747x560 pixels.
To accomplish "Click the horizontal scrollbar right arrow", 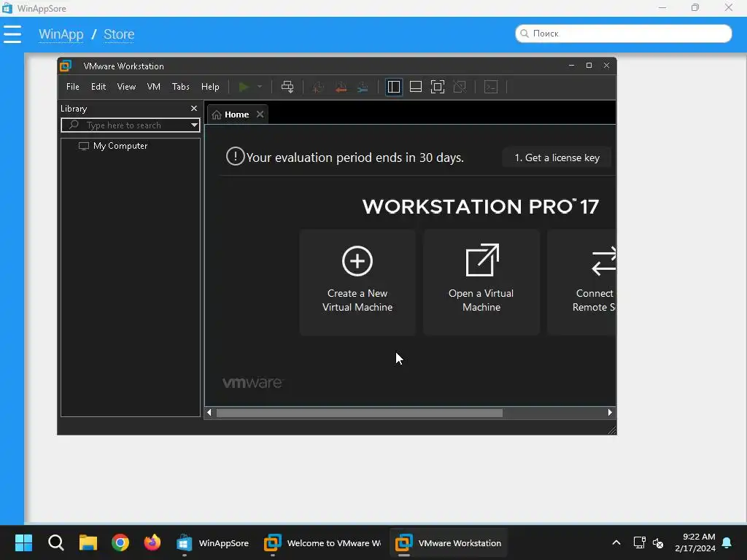I will (x=610, y=413).
